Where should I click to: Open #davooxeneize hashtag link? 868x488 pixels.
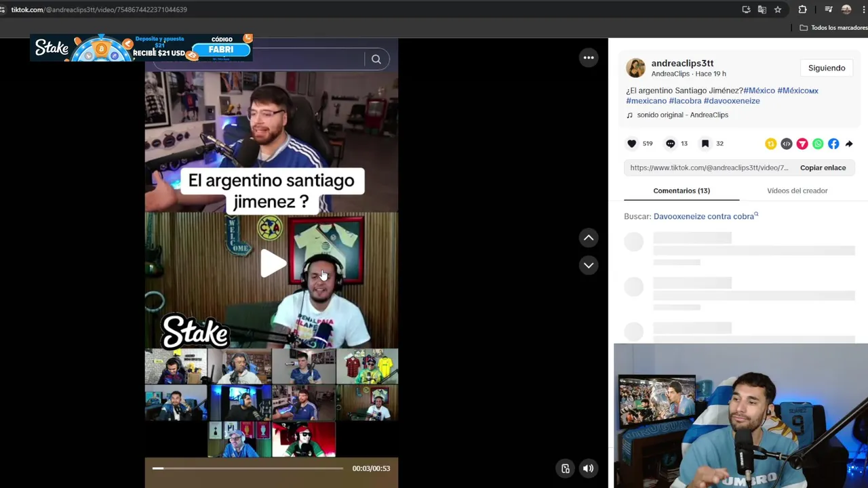coord(732,101)
